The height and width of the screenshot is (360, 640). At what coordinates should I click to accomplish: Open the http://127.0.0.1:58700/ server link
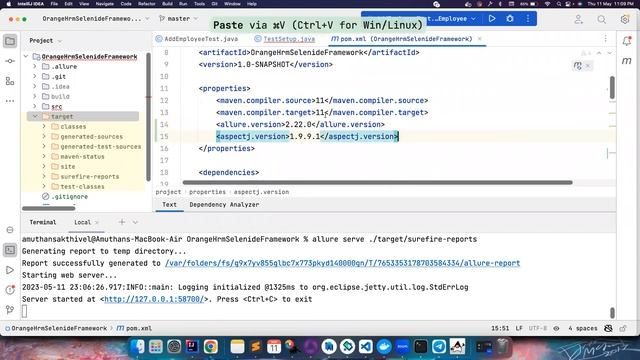[x=154, y=299]
